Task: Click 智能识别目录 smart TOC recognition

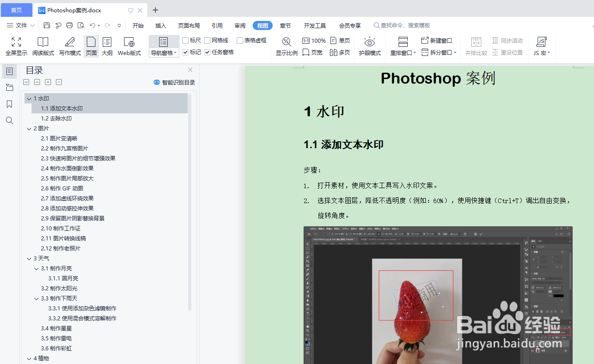Action: (x=174, y=82)
